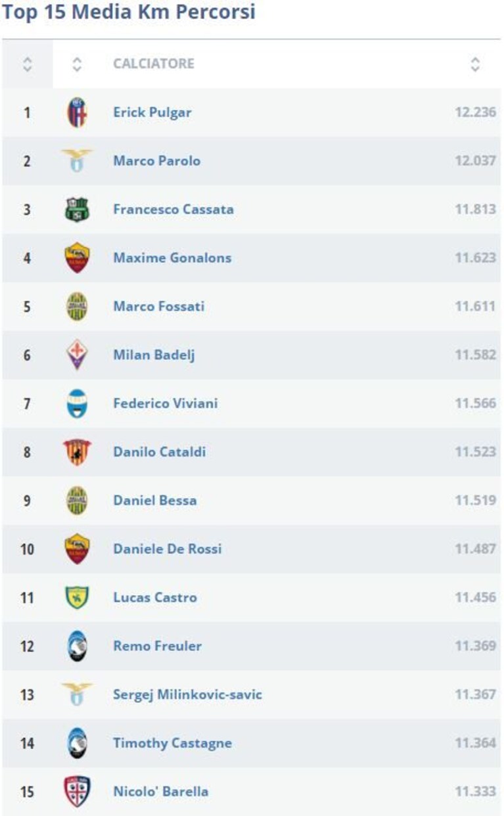504x816 pixels.
Task: Click the Benevento crest beside Danilo Cataldi
Action: [x=77, y=452]
